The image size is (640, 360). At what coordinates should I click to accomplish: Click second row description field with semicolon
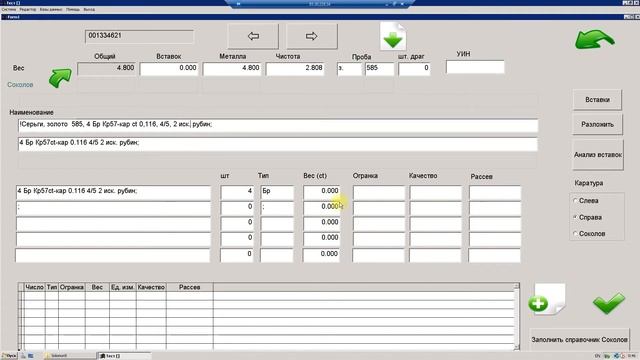[113, 208]
